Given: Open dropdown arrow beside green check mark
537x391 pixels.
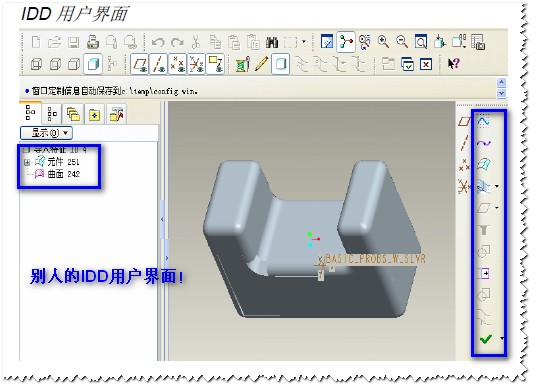Looking at the screenshot, I should 502,338.
